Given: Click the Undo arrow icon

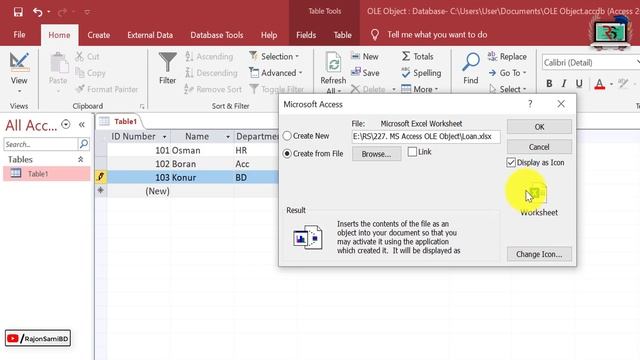Looking at the screenshot, I should coord(38,12).
